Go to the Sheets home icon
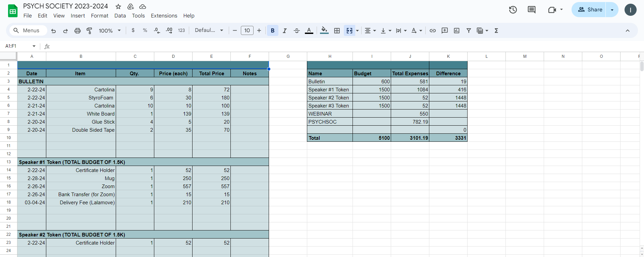 click(x=13, y=11)
